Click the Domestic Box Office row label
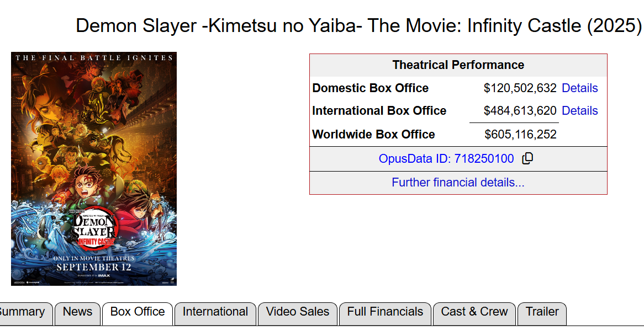 (x=370, y=88)
